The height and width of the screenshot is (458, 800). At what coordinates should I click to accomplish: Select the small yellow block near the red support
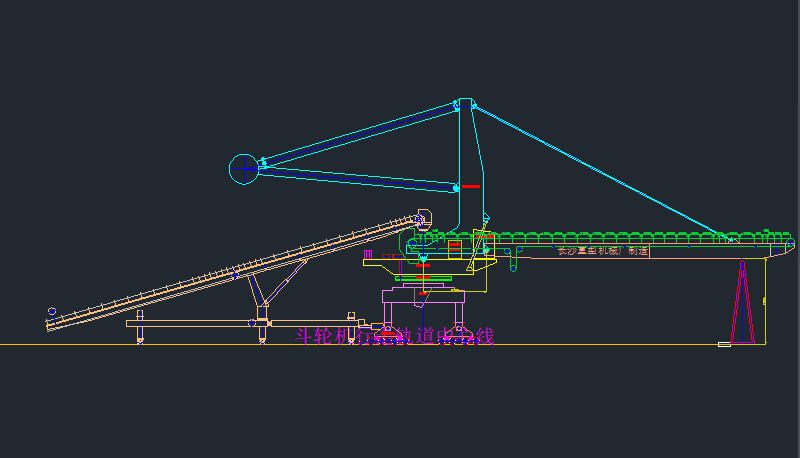[x=724, y=344]
